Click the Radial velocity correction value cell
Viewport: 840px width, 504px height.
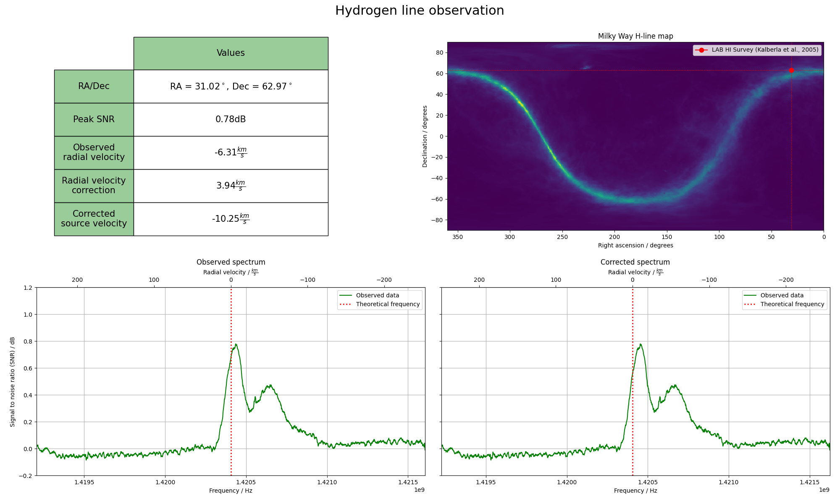point(231,186)
